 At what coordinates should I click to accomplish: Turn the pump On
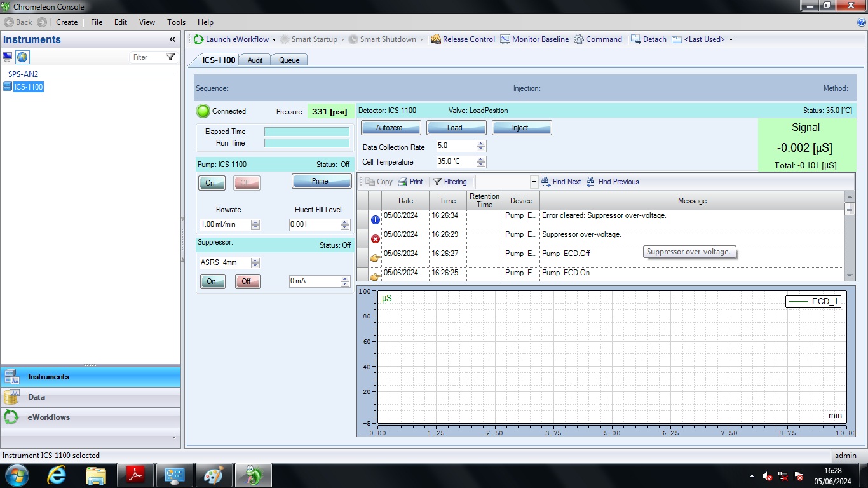pyautogui.click(x=211, y=183)
